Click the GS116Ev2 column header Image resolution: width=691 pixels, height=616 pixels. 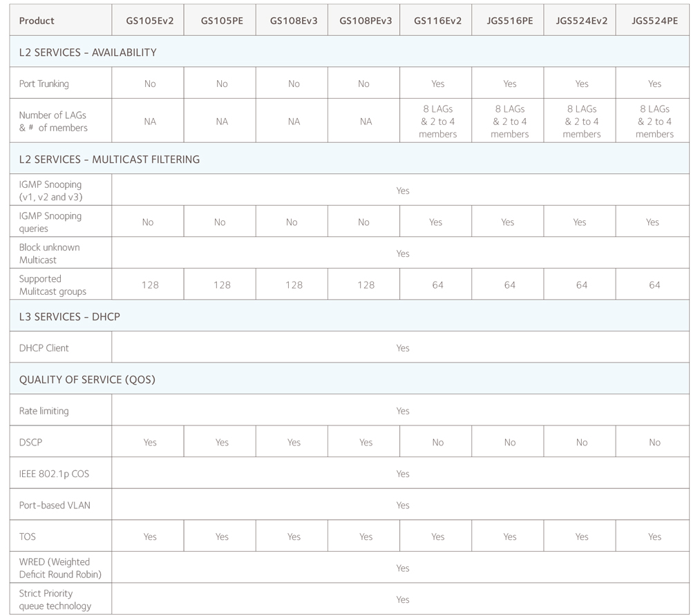pos(437,21)
